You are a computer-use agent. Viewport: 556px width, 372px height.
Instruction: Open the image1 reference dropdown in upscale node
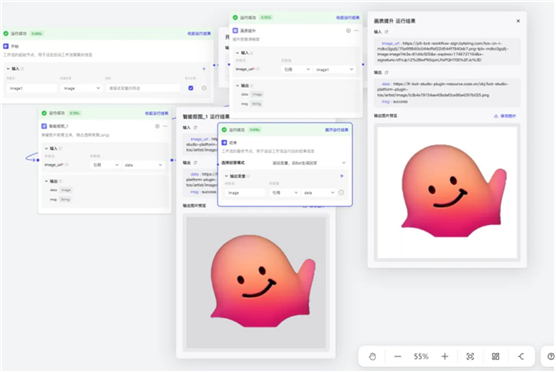click(334, 70)
